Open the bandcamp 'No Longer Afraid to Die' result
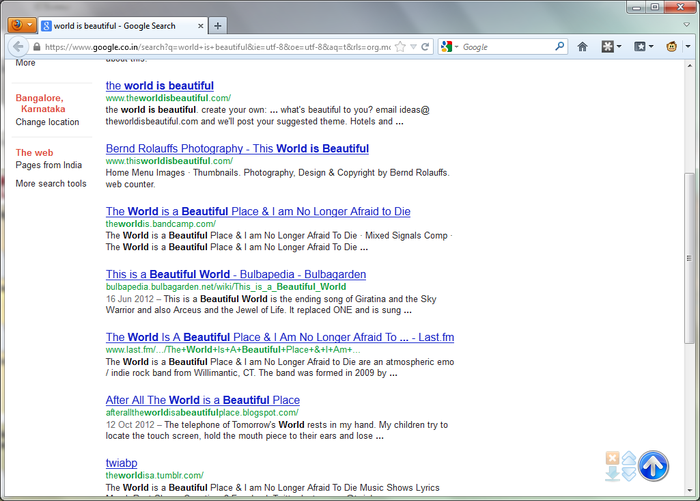 coord(258,212)
